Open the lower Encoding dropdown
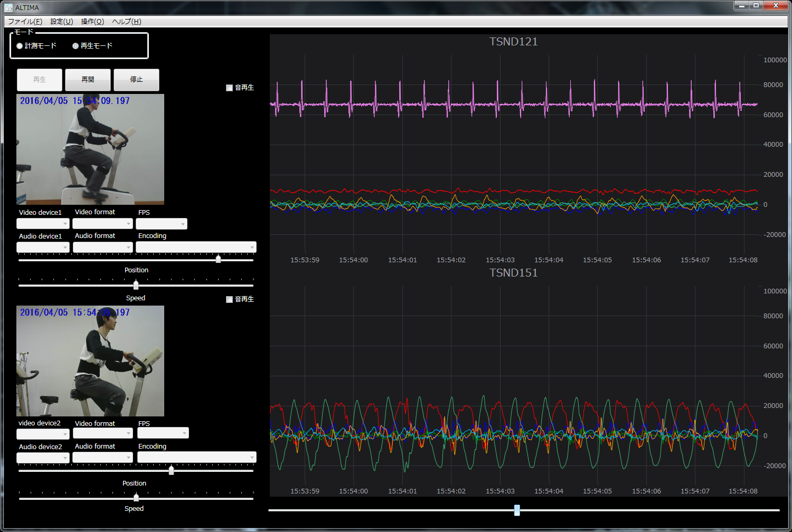 (197, 457)
